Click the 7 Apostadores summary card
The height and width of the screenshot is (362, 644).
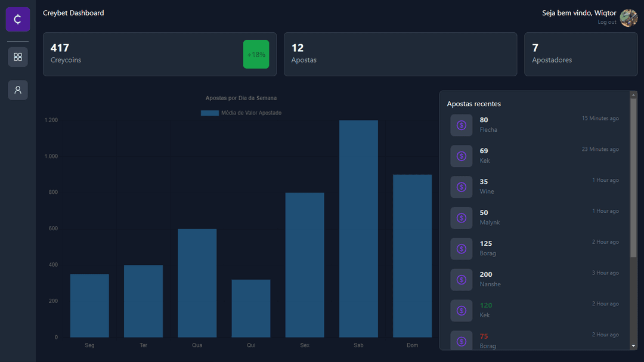coord(580,54)
